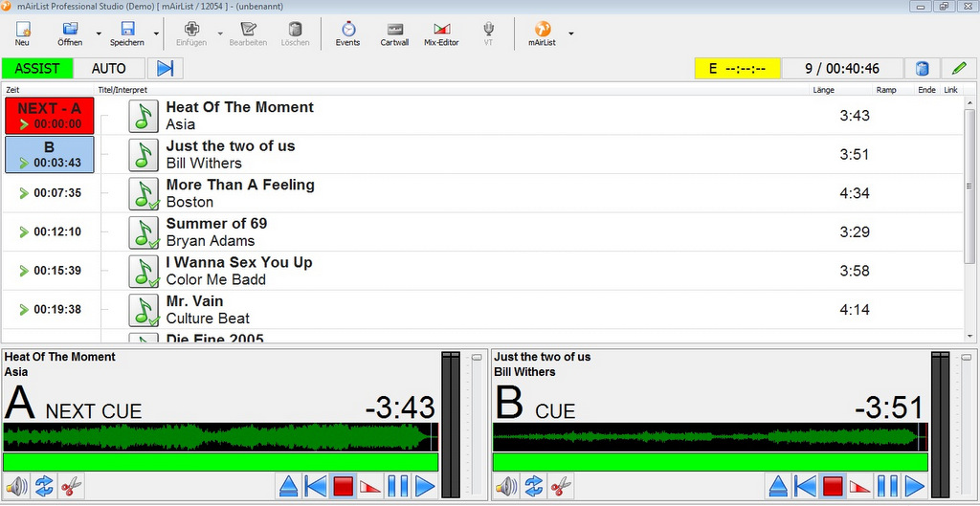This screenshot has height=506, width=980.
Task: Reset Player A to track start
Action: pos(316,485)
